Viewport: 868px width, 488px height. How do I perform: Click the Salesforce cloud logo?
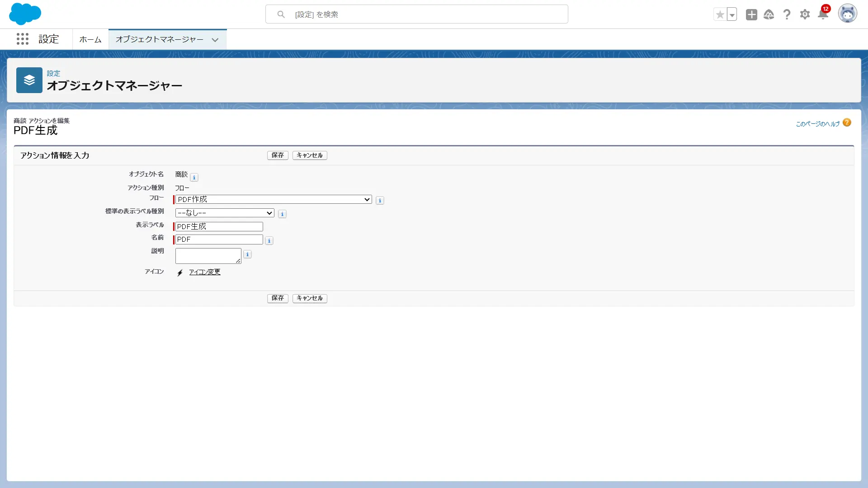click(25, 14)
